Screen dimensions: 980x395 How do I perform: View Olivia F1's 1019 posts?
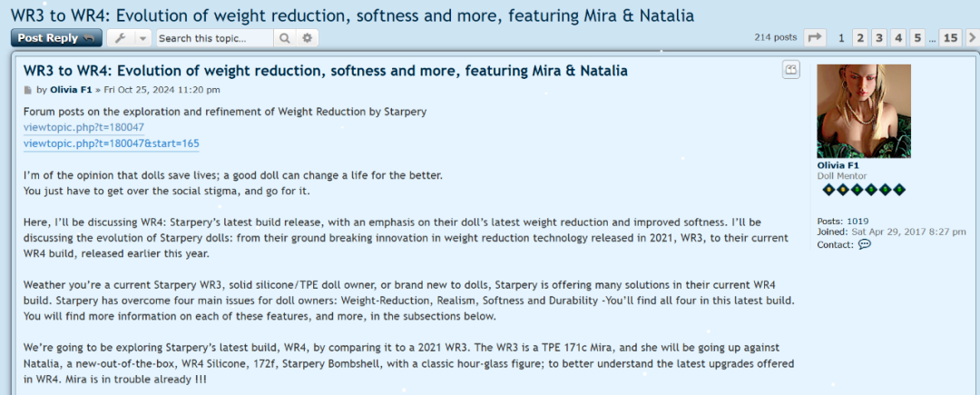pos(858,221)
